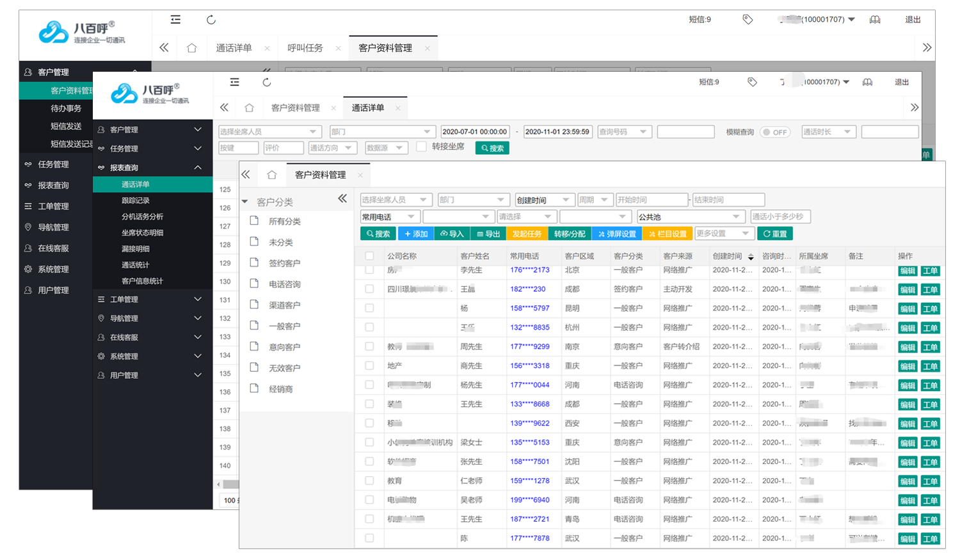
Task: Click the 发起任务 button
Action: click(527, 234)
